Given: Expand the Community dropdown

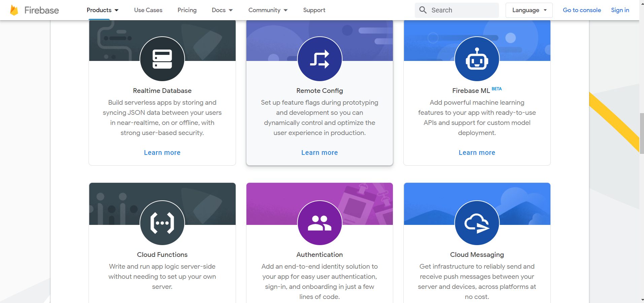Looking at the screenshot, I should [268, 10].
